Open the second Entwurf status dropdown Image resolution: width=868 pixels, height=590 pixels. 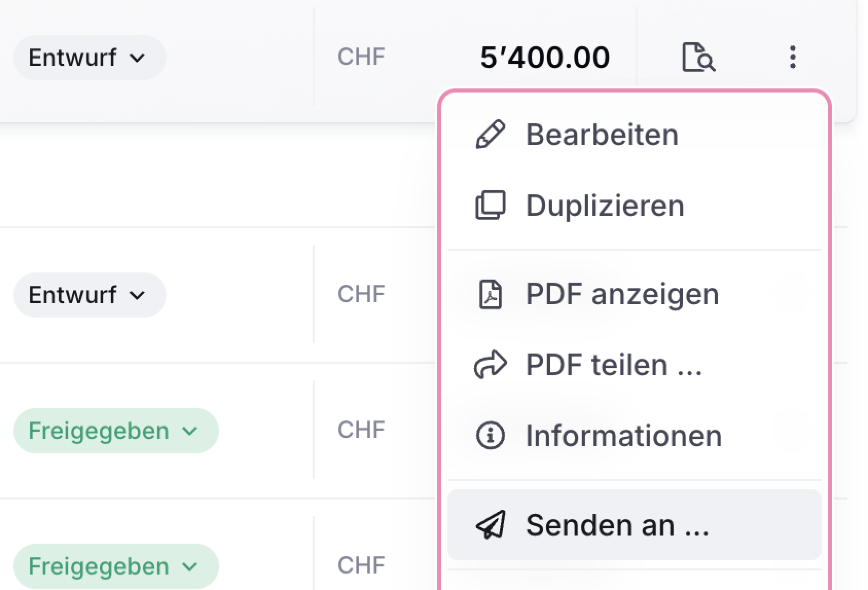[x=90, y=295]
